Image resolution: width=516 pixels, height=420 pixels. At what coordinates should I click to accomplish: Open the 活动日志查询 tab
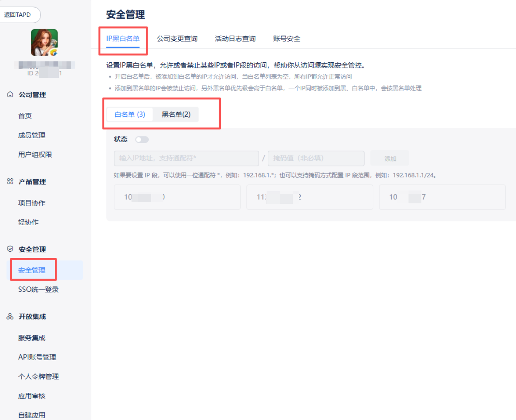tap(235, 39)
